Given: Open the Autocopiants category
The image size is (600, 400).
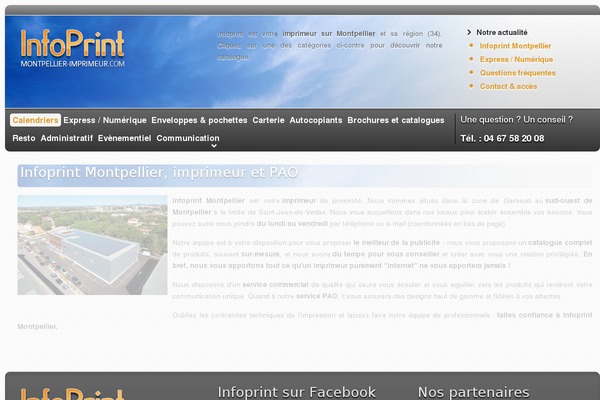Looking at the screenshot, I should pos(316,120).
